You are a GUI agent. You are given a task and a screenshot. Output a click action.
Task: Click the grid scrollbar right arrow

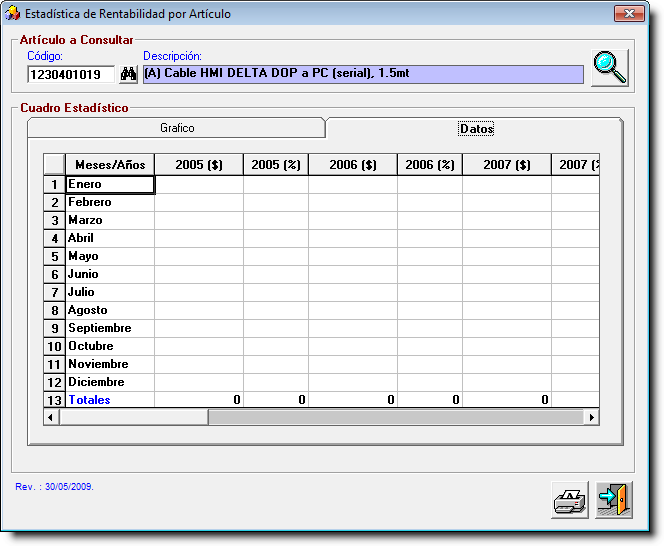click(x=592, y=418)
